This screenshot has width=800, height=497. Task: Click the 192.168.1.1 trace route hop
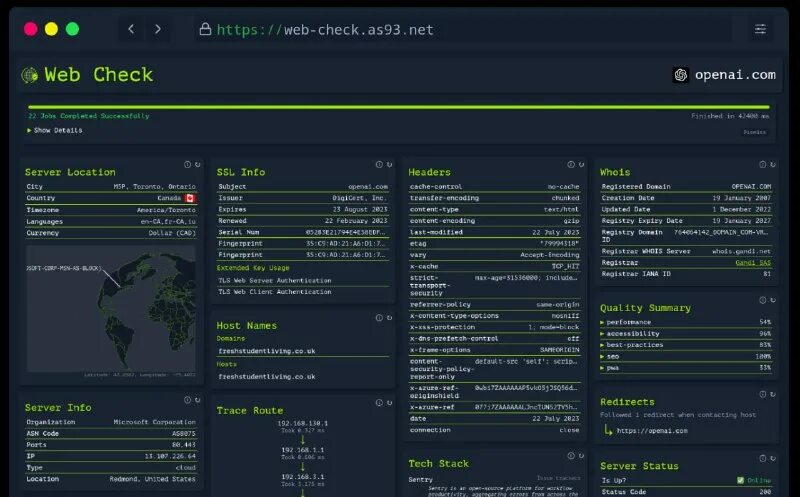303,450
